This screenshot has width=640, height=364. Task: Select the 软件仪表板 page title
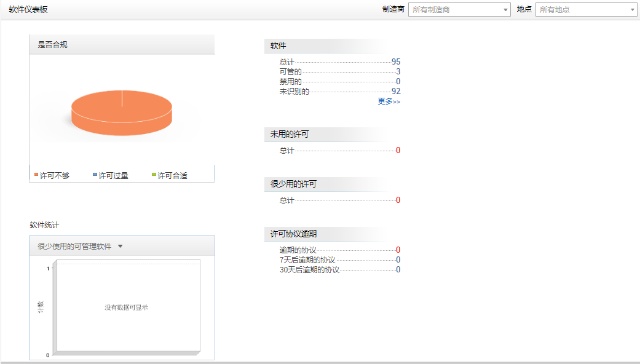click(x=28, y=9)
